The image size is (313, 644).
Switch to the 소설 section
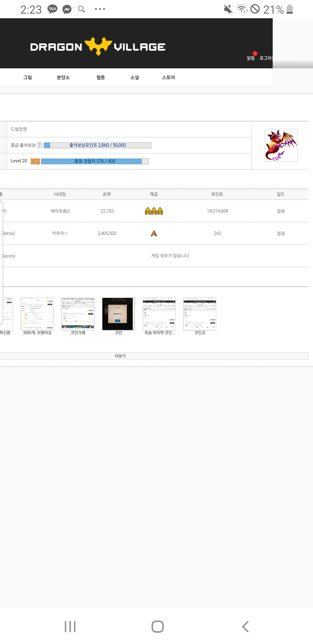pos(134,77)
